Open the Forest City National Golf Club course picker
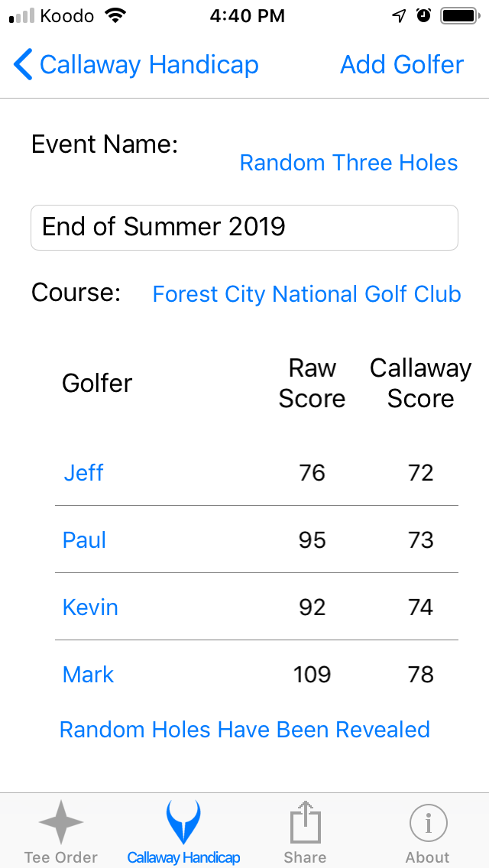Screen dimensions: 489x868 [x=306, y=294]
